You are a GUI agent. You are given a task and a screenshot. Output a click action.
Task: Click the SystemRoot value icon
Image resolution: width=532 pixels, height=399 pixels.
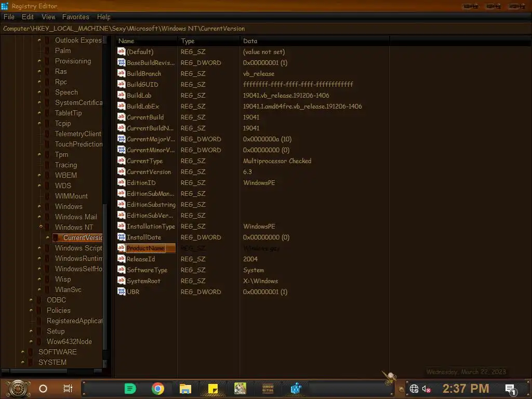(x=121, y=281)
